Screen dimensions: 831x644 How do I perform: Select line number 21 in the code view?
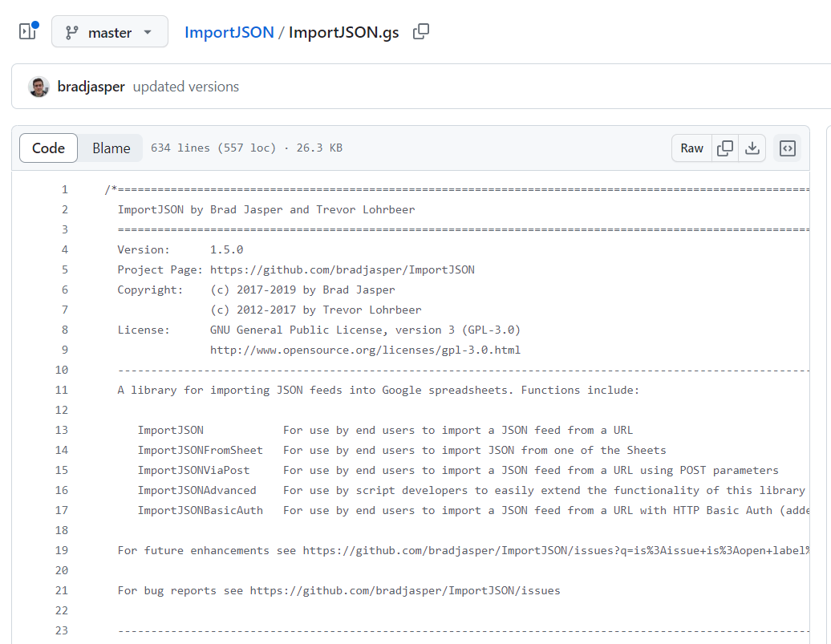click(62, 590)
